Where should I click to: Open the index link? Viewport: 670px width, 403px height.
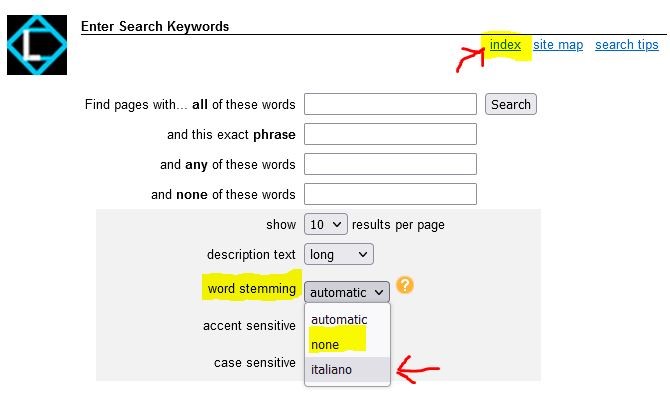tap(505, 45)
